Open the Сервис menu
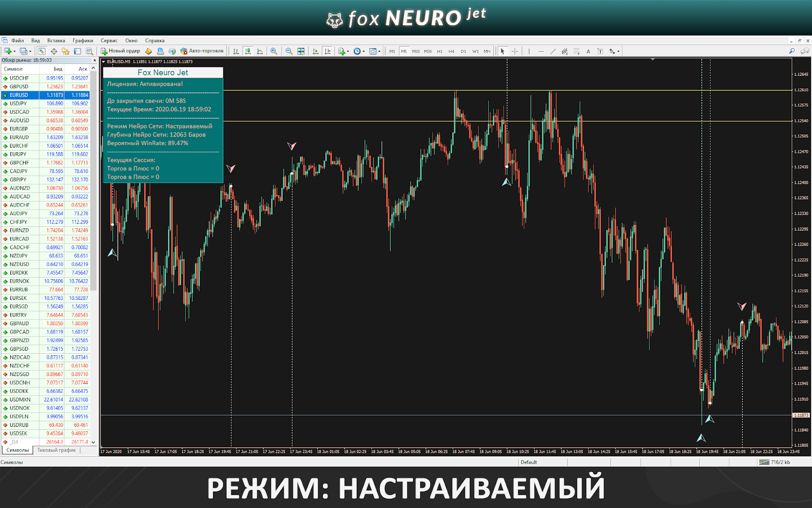Viewport: 812px width, 508px height. click(x=109, y=41)
